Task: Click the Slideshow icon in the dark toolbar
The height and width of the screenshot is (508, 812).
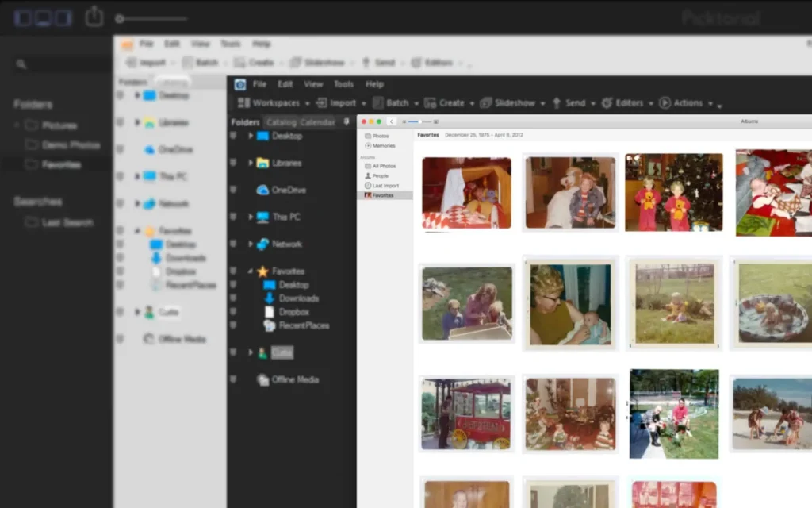Action: 485,103
